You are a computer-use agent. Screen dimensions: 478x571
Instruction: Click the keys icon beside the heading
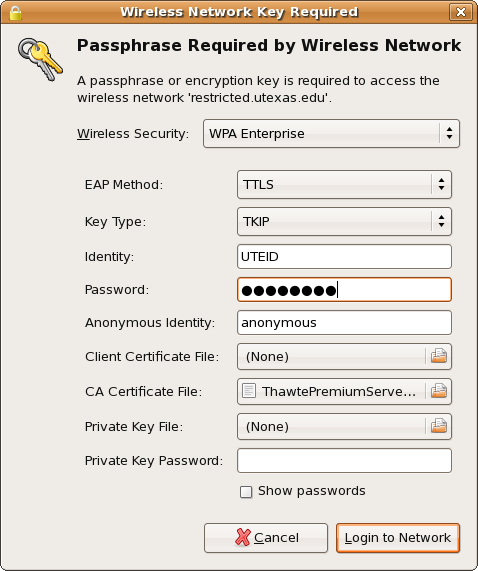(x=40, y=59)
